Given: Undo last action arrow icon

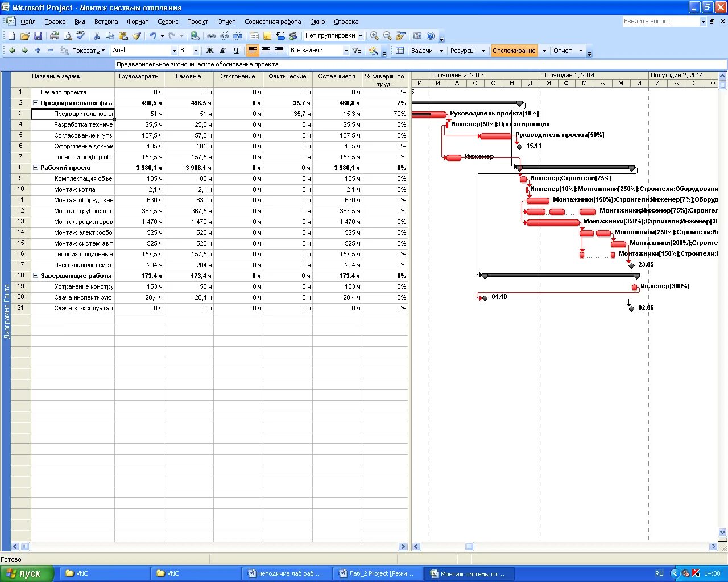Looking at the screenshot, I should click(152, 36).
